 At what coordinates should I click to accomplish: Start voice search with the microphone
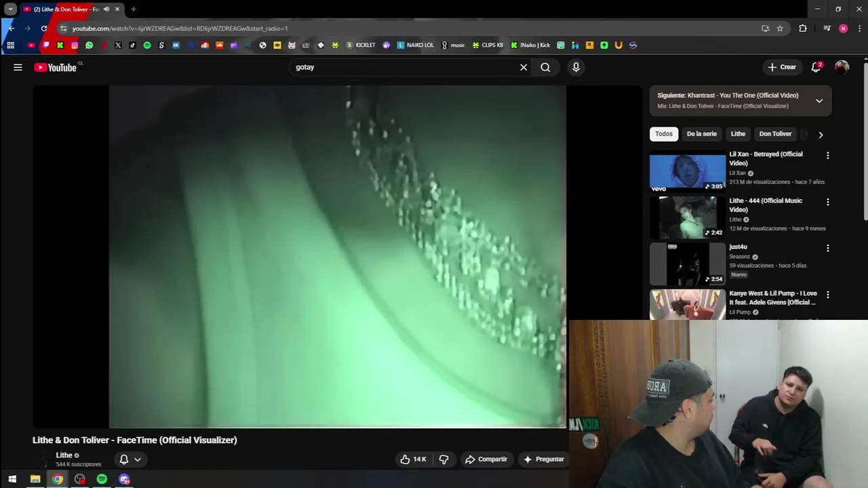[x=576, y=67]
